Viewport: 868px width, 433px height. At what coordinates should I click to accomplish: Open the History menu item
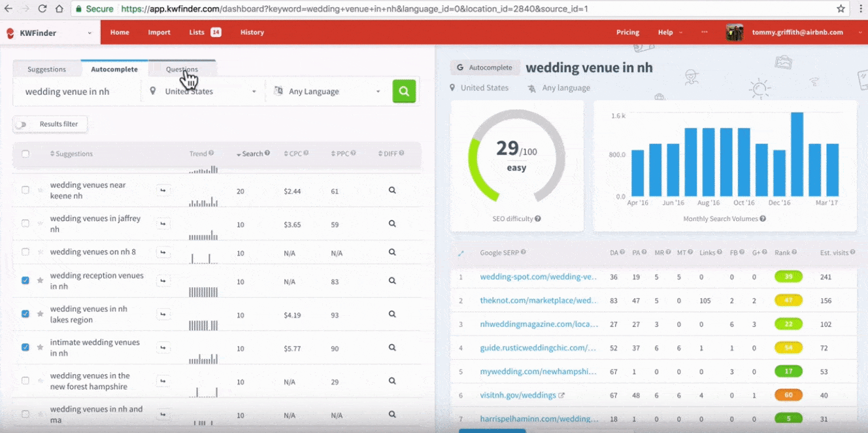(x=252, y=32)
